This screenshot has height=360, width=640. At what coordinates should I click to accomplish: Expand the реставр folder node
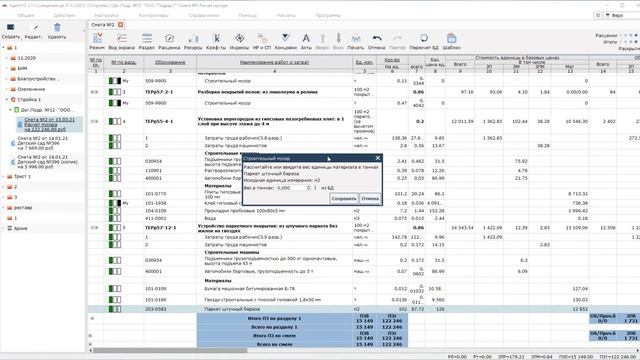[x=4, y=207]
